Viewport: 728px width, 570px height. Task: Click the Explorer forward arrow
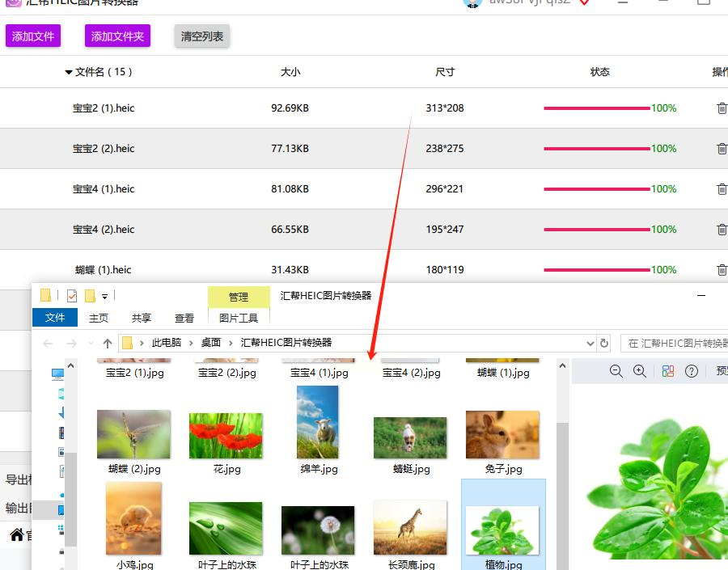pos(71,344)
